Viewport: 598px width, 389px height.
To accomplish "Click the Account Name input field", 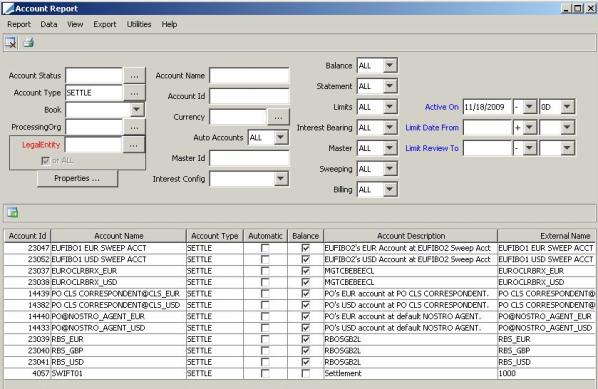I will [x=249, y=76].
